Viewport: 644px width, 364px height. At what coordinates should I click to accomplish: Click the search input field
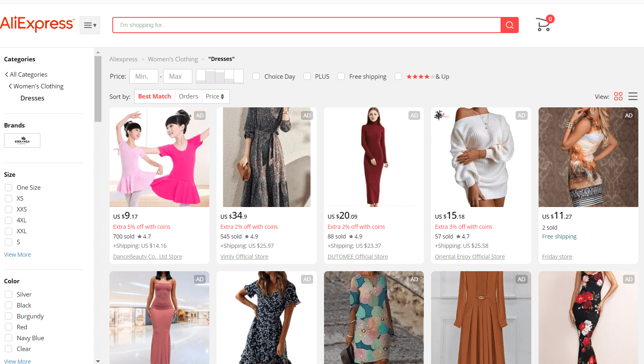point(307,25)
